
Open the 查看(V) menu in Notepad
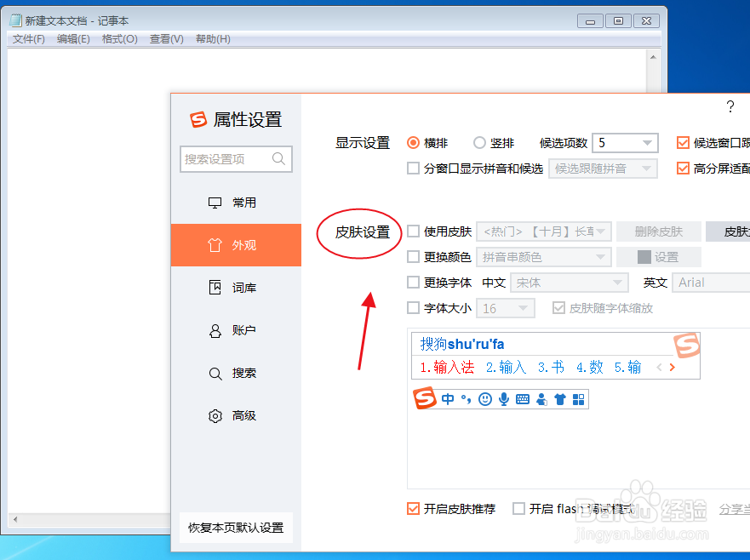tap(167, 39)
